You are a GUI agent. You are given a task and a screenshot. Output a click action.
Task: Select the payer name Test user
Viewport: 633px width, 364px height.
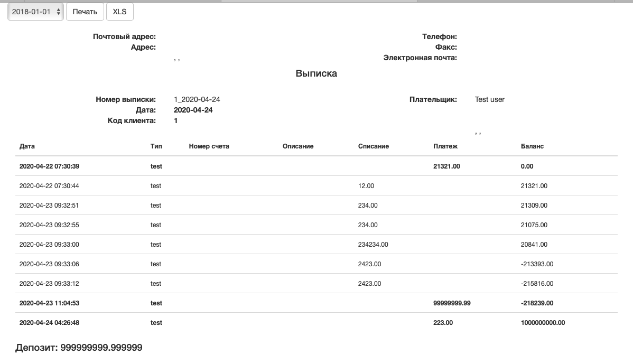pyautogui.click(x=489, y=99)
